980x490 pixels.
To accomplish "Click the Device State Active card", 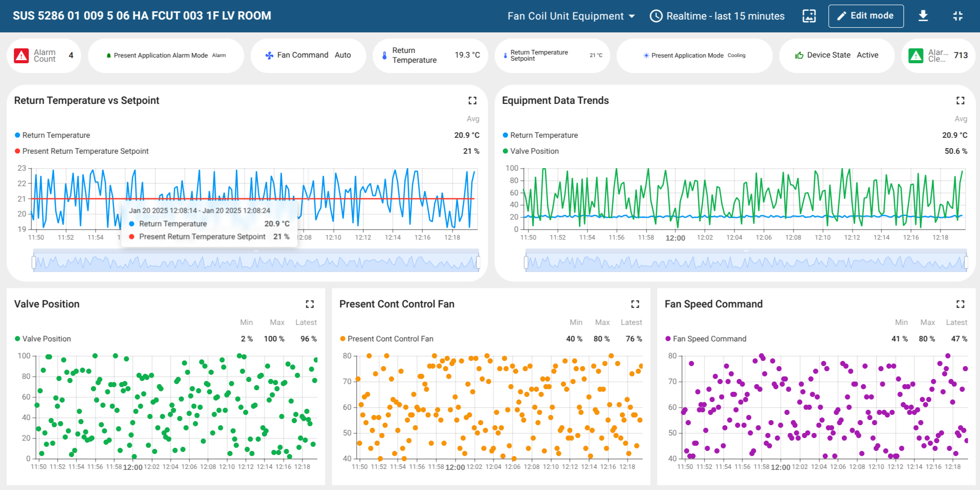I will pos(837,55).
